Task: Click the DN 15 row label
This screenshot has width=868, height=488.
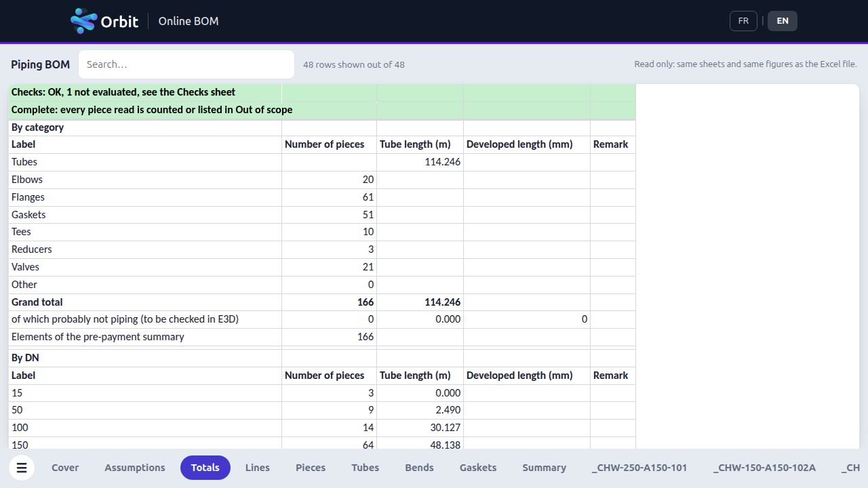Action: pos(17,393)
